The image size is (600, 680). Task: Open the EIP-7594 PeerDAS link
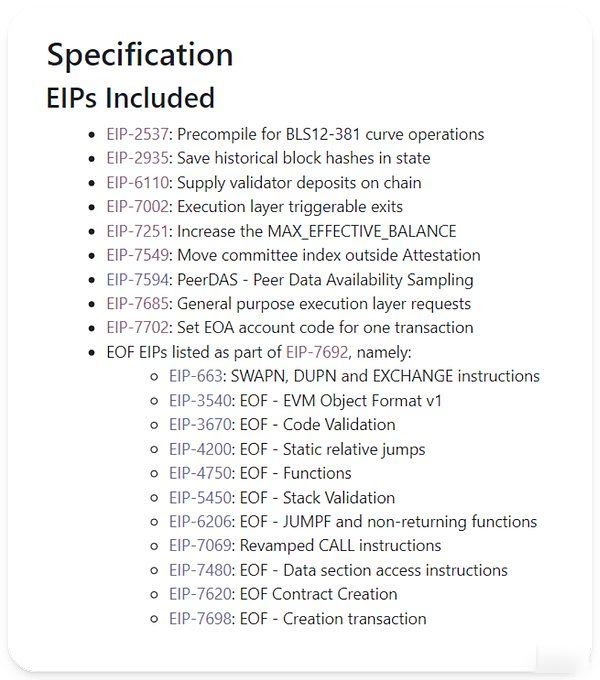coord(137,280)
